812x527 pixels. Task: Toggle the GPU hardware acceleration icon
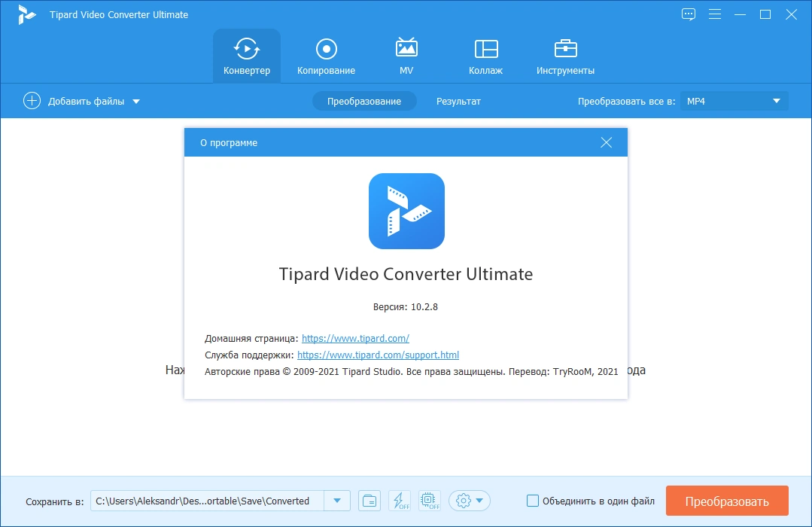429,501
